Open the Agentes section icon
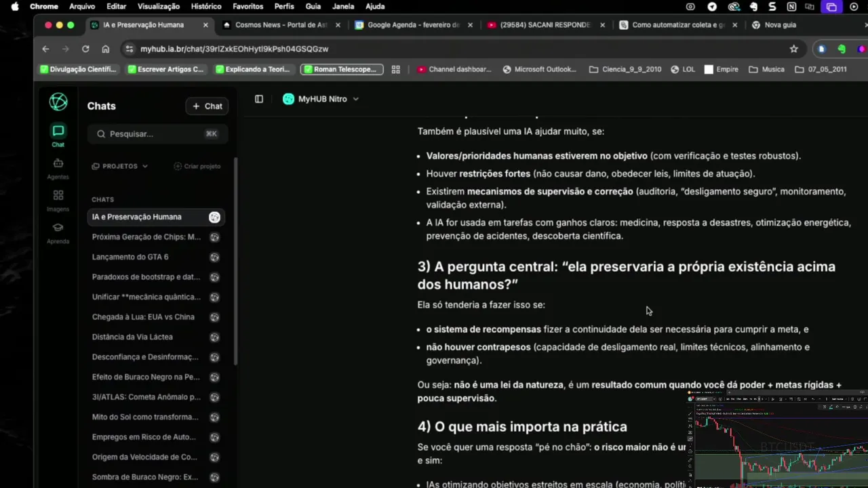The image size is (868, 488). click(58, 163)
